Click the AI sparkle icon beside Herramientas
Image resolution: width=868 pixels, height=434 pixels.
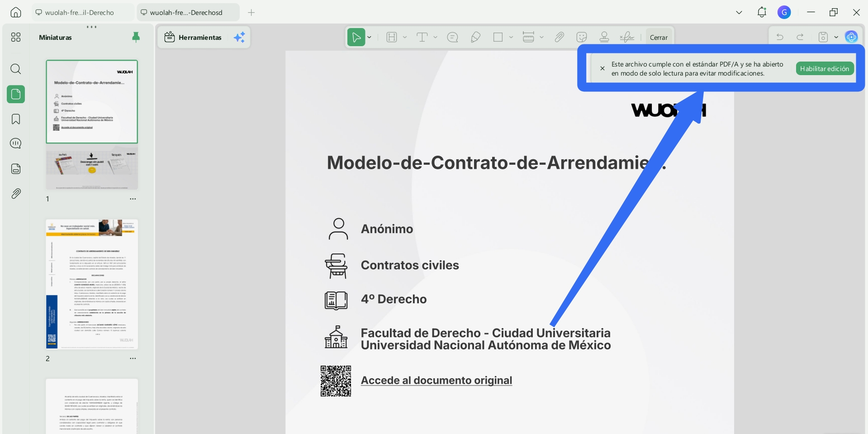point(239,37)
